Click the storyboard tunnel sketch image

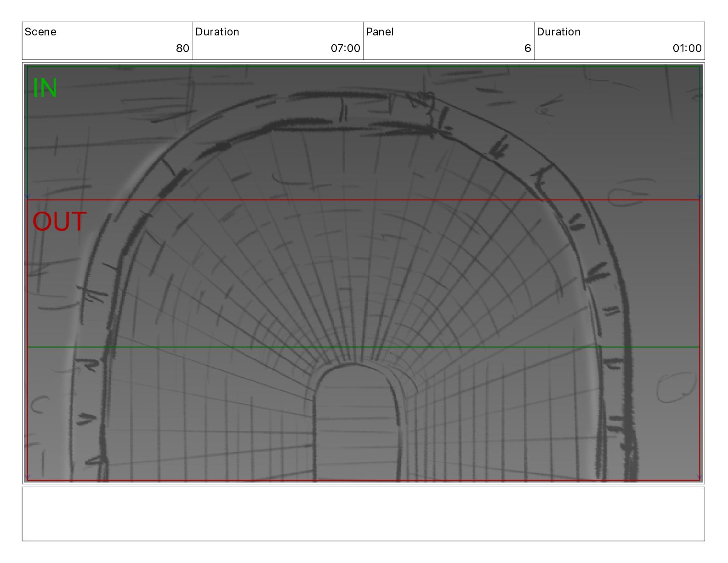363,273
